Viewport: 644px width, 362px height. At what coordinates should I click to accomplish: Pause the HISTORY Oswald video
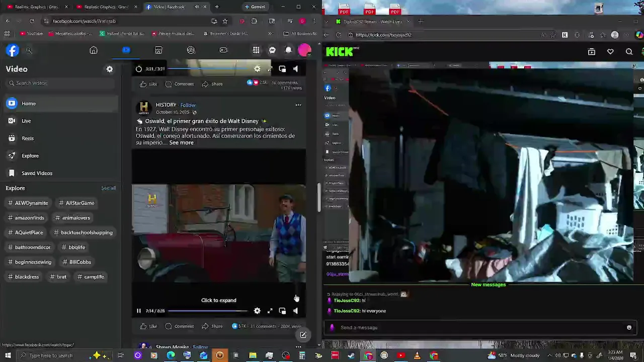[139, 311]
